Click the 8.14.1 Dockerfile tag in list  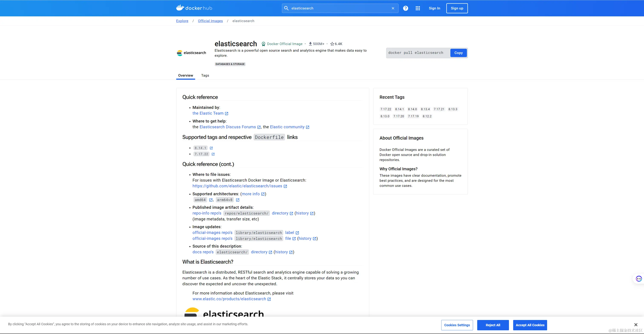(200, 148)
